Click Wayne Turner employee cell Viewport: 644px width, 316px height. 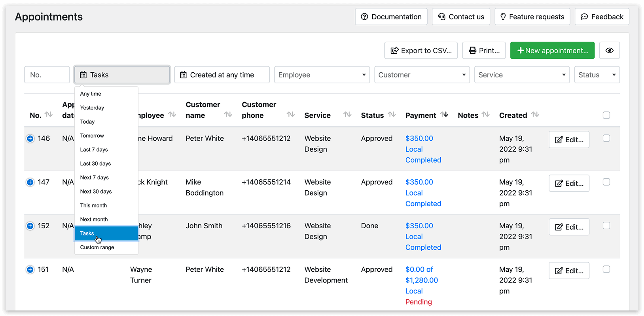pyautogui.click(x=141, y=275)
